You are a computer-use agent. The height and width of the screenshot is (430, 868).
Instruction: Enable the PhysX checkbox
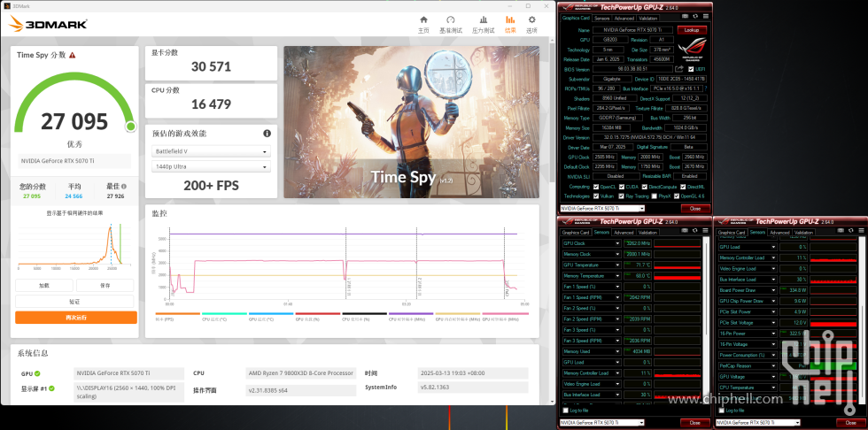655,196
